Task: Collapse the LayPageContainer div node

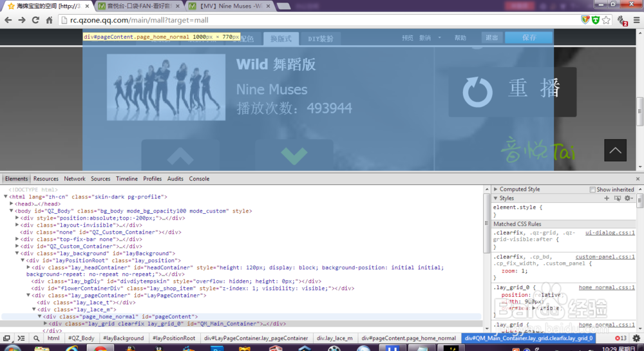Action: (x=28, y=295)
